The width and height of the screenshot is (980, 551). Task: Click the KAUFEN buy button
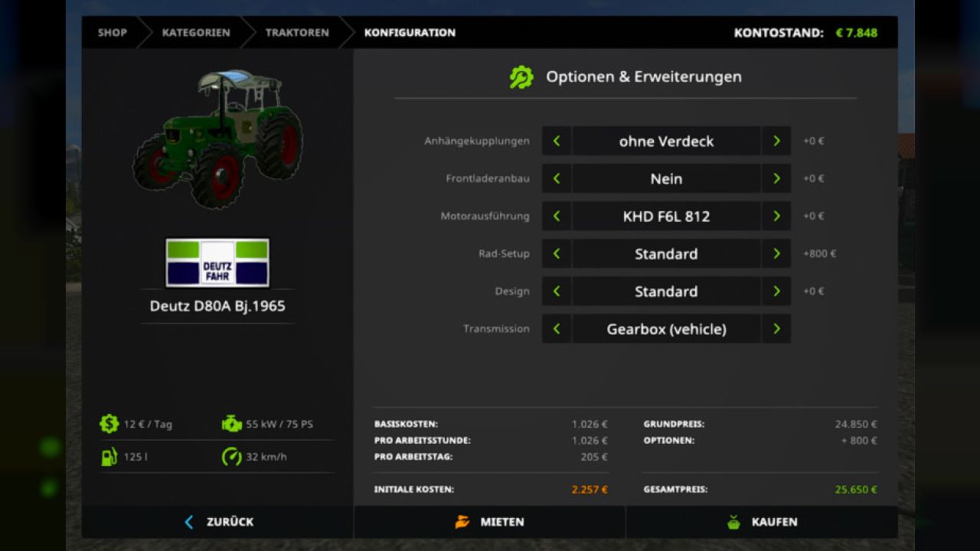coord(762,522)
